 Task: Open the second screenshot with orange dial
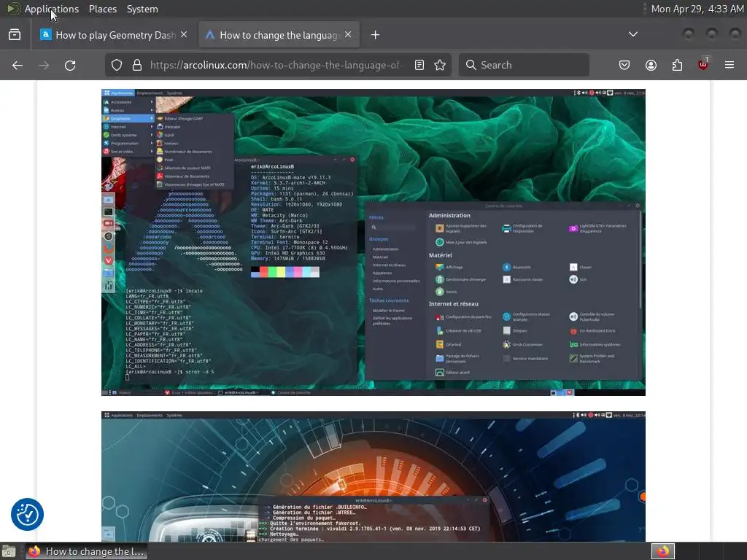click(373, 476)
